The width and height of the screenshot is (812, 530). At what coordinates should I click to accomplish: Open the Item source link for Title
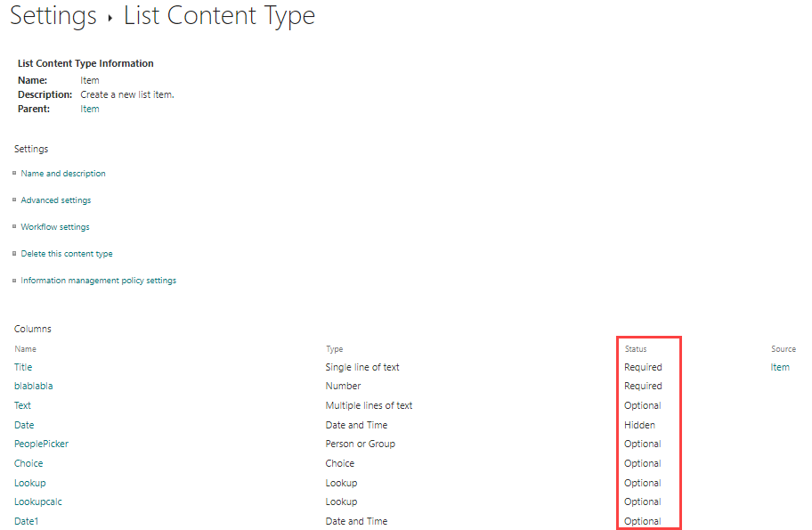coord(780,367)
